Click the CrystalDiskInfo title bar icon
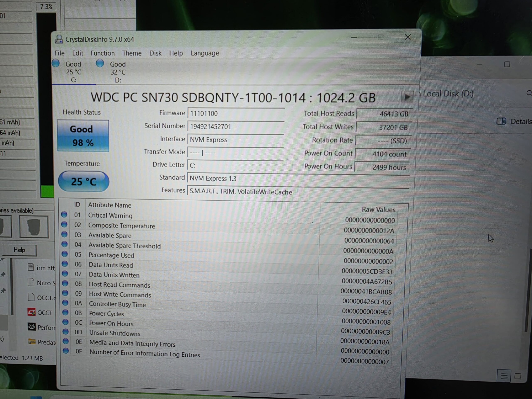Image resolution: width=532 pixels, height=399 pixels. (x=59, y=39)
